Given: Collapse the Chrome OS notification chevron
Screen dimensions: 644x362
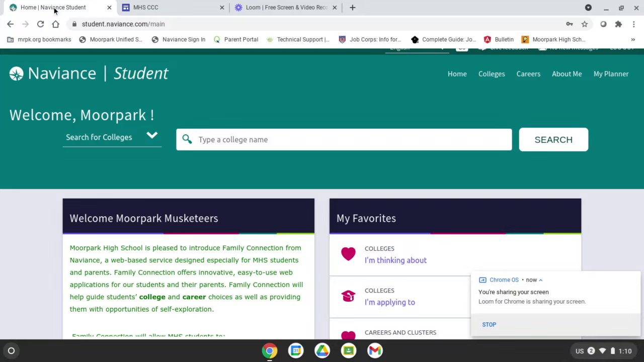Looking at the screenshot, I should [541, 280].
